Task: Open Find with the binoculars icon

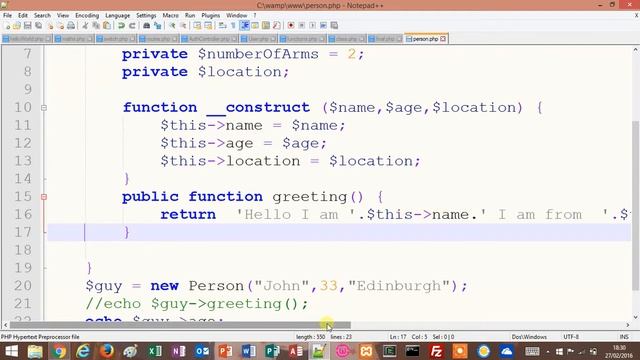Action: [146, 25]
